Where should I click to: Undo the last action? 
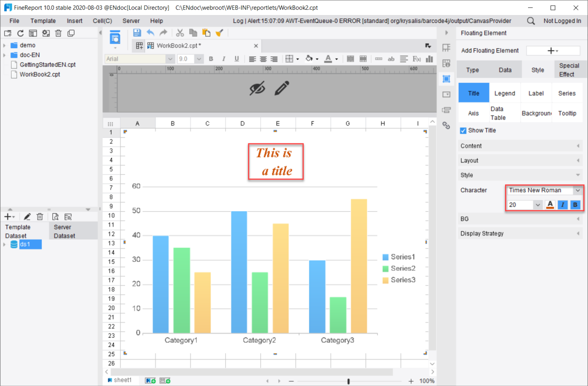pos(150,33)
